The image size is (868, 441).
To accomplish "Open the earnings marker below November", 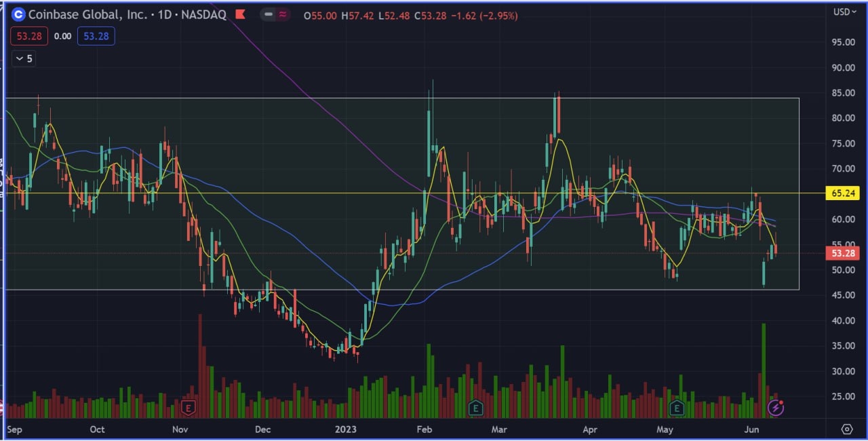I will pyautogui.click(x=188, y=408).
